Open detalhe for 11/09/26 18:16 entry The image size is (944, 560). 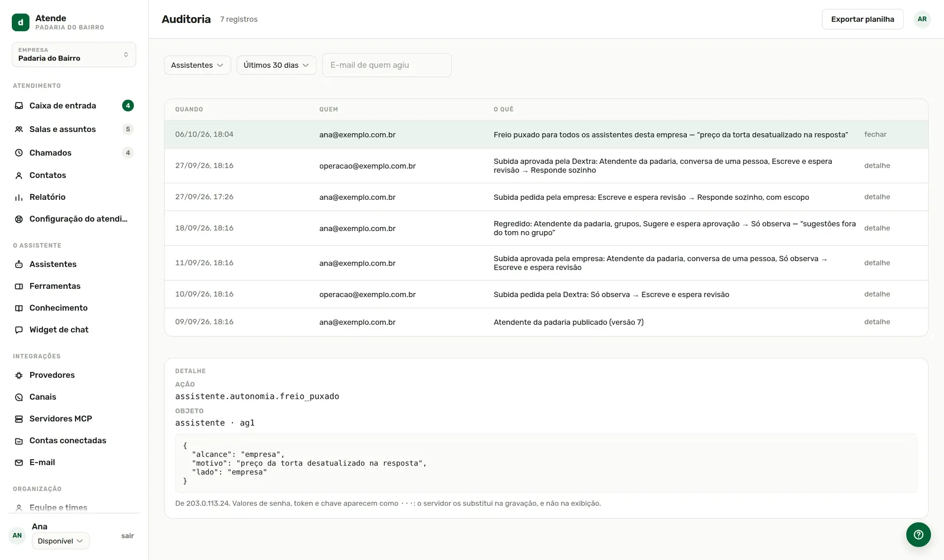[x=877, y=263]
